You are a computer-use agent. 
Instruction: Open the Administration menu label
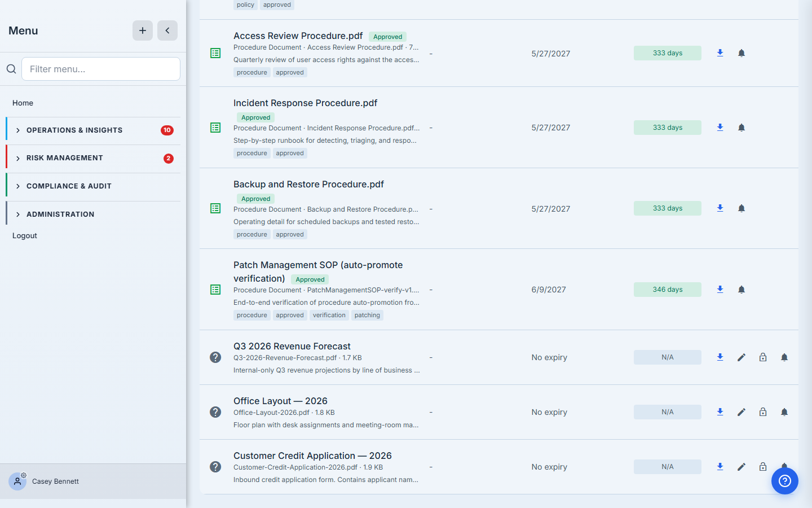pos(60,214)
